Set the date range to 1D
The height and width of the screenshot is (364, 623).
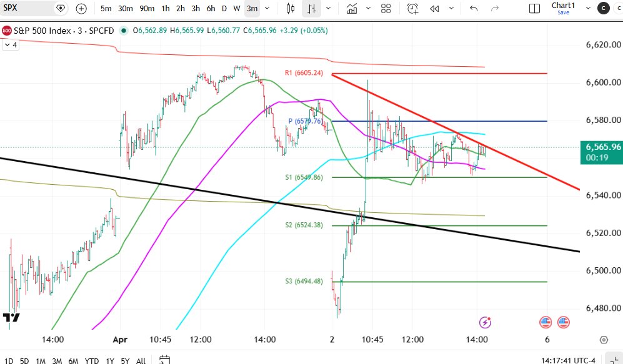(x=8, y=360)
